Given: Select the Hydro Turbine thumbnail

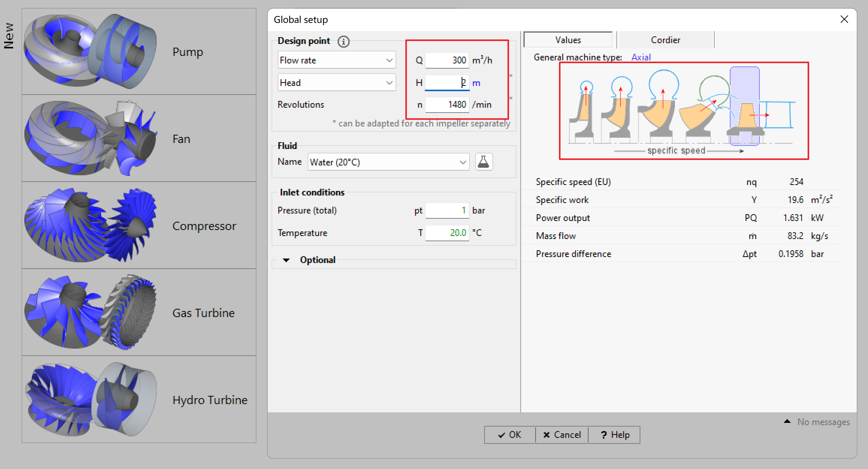Looking at the screenshot, I should 90,400.
